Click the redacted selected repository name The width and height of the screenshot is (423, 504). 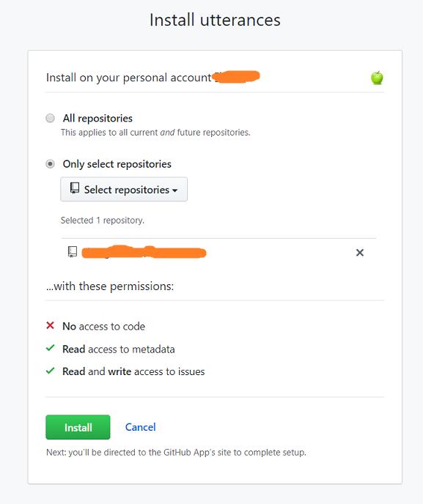coord(144,252)
